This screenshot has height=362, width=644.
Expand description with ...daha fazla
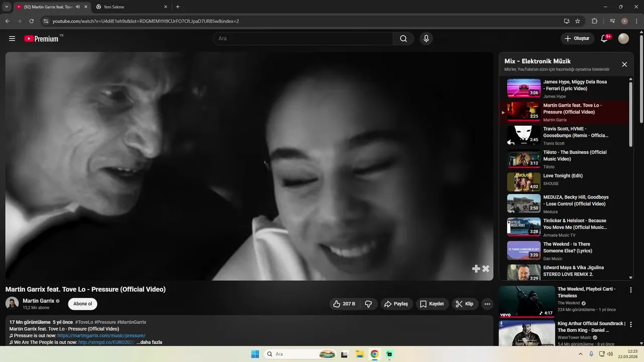point(149,342)
